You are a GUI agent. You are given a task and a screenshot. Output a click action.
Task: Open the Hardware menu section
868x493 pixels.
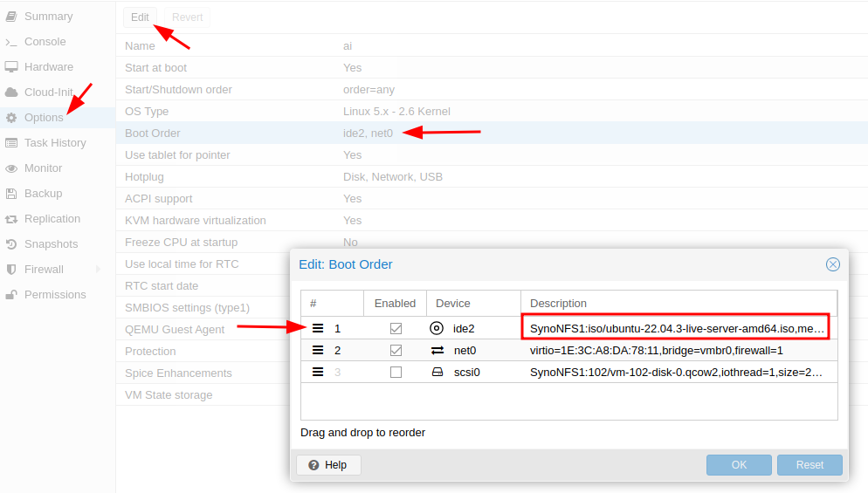pyautogui.click(x=48, y=67)
